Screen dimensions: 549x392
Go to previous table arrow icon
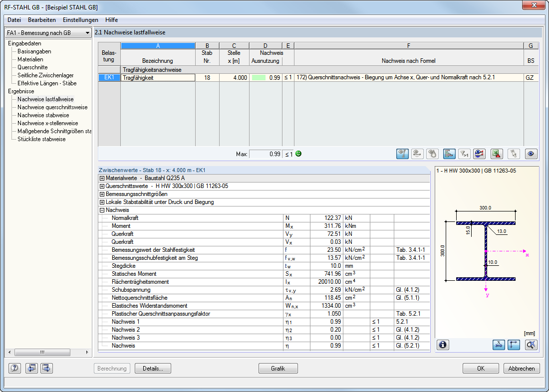31,368
